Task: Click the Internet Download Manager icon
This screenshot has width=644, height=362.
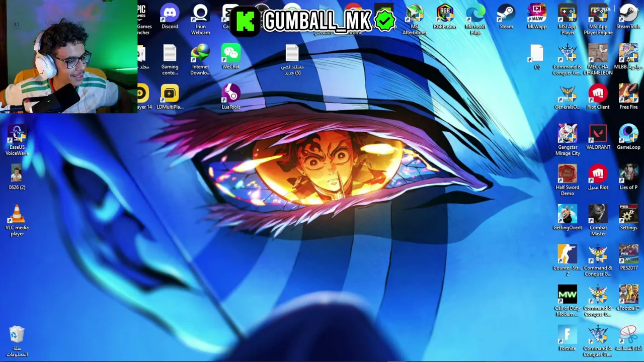Action: tap(200, 60)
